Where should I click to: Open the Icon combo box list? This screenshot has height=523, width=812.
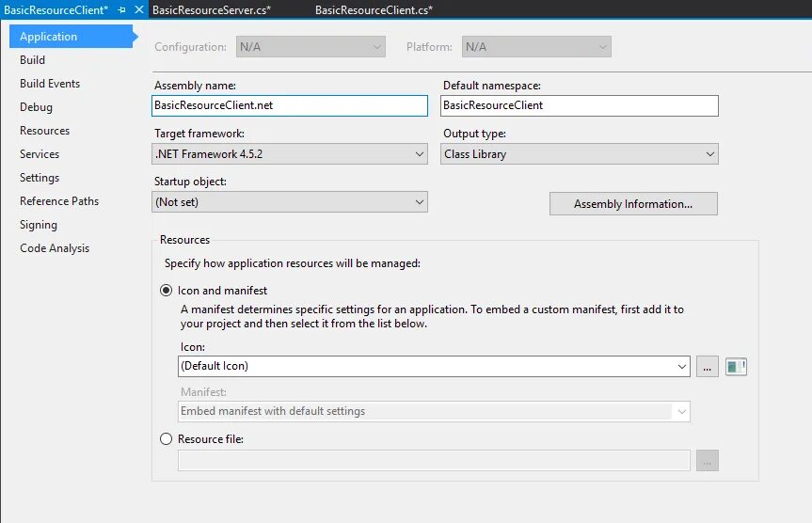(x=681, y=367)
